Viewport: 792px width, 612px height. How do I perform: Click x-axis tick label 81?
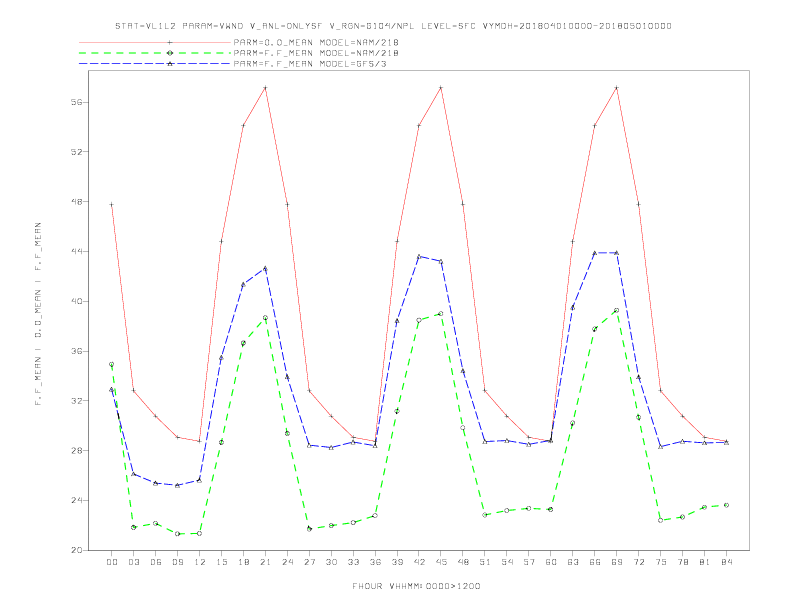point(705,562)
